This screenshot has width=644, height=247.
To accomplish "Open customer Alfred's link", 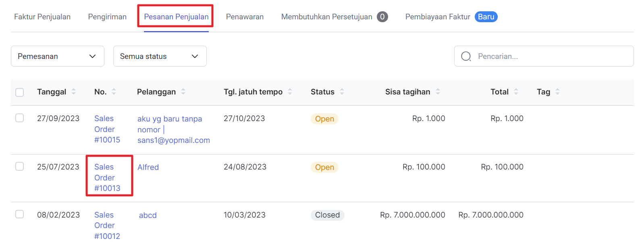I will click(x=148, y=167).
